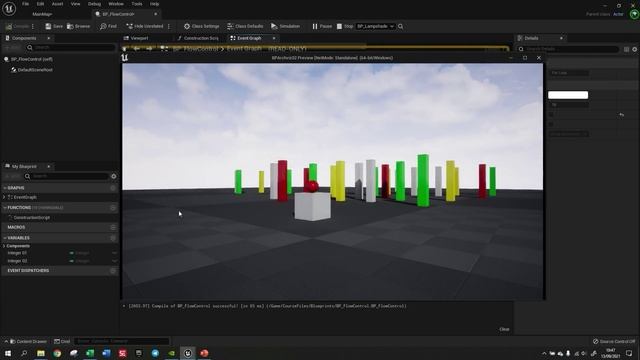Viewport: 640px width, 360px height.
Task: Open the View menu
Action: click(x=76, y=4)
